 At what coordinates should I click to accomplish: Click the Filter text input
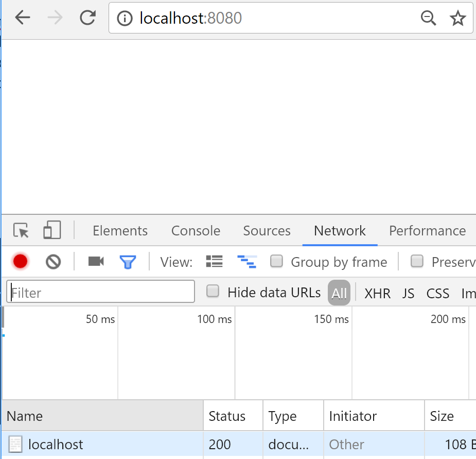(101, 293)
